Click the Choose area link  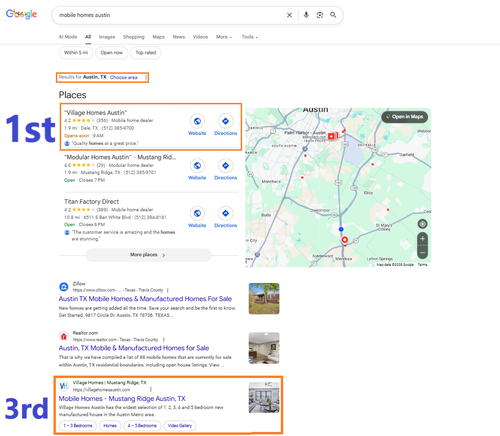(x=124, y=77)
